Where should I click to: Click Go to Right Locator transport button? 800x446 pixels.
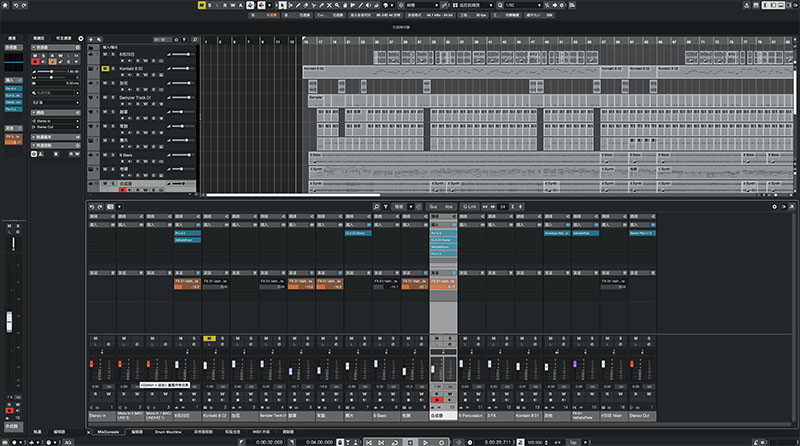(x=381, y=442)
